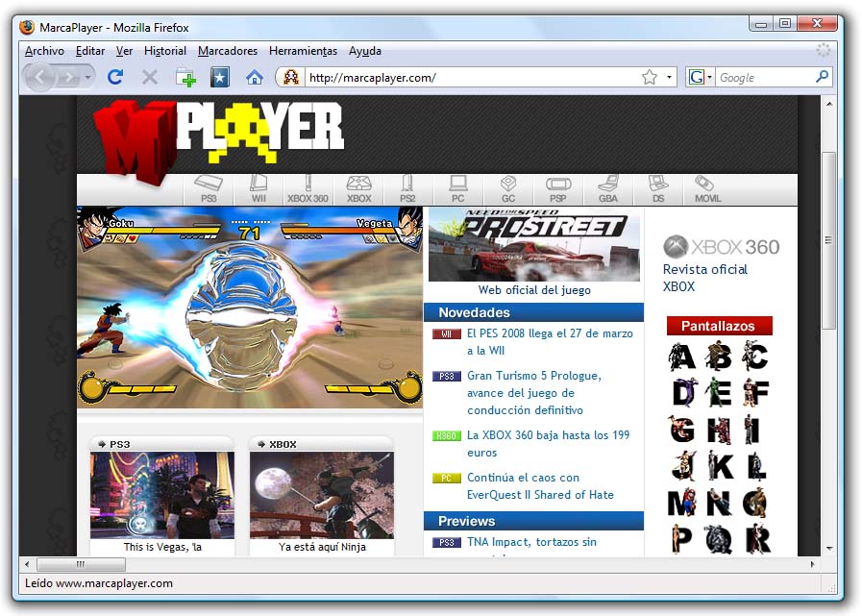Click the Need for Speed ProStreet banner
Image resolution: width=862 pixels, height=616 pixels.
click(533, 245)
